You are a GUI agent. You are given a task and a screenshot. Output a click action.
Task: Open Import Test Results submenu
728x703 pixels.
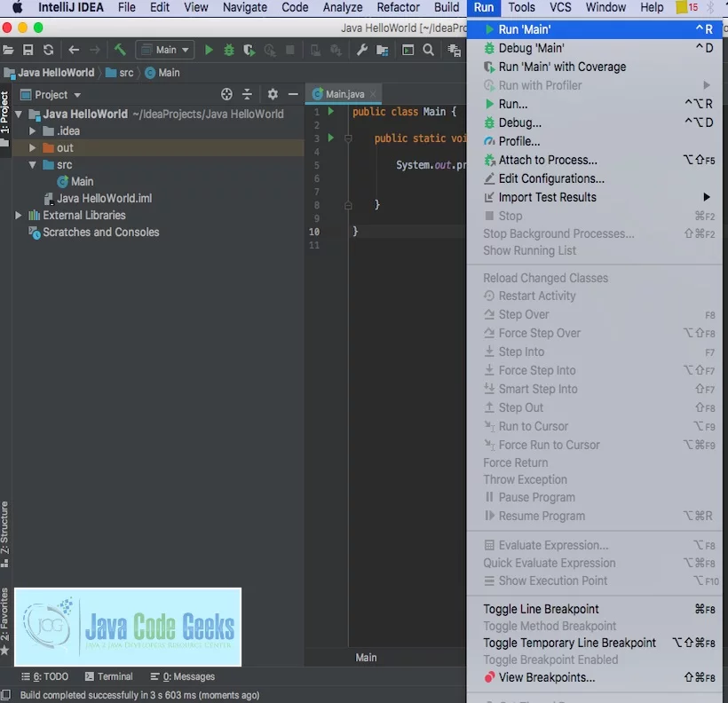click(594, 197)
